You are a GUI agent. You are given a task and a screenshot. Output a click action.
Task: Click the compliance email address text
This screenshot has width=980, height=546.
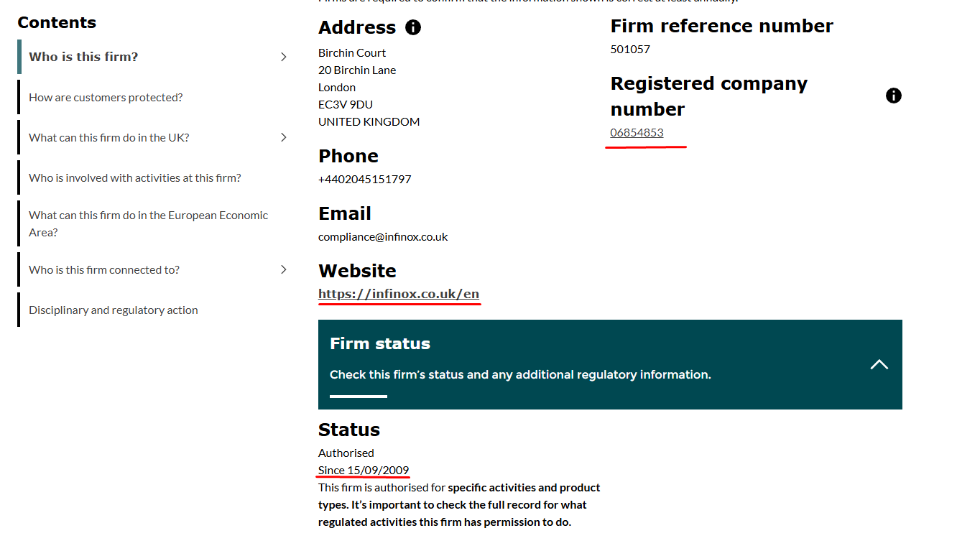(x=383, y=236)
